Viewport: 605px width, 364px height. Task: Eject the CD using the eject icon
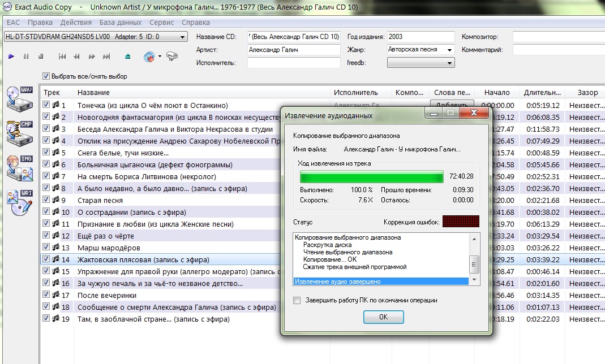[128, 57]
